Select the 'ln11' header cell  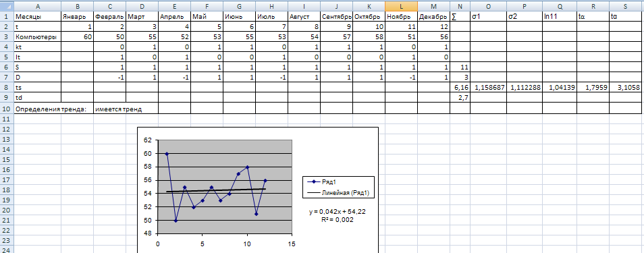pos(560,16)
